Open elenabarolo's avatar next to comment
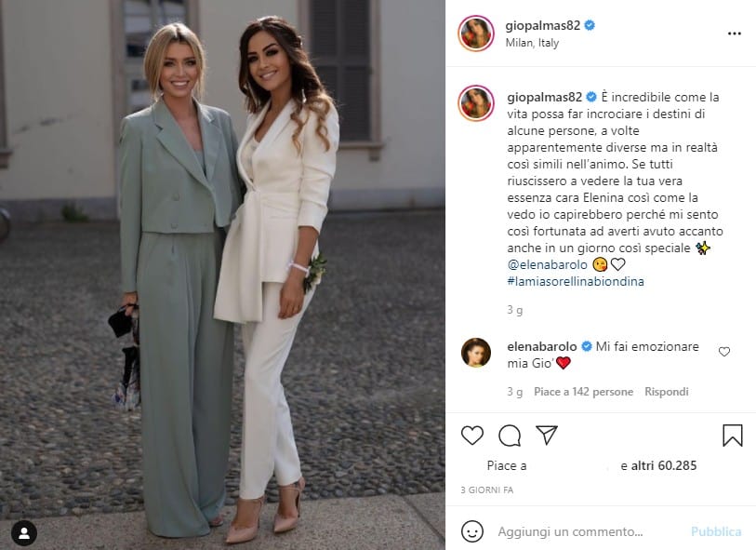This screenshot has height=550, width=756. (x=476, y=353)
